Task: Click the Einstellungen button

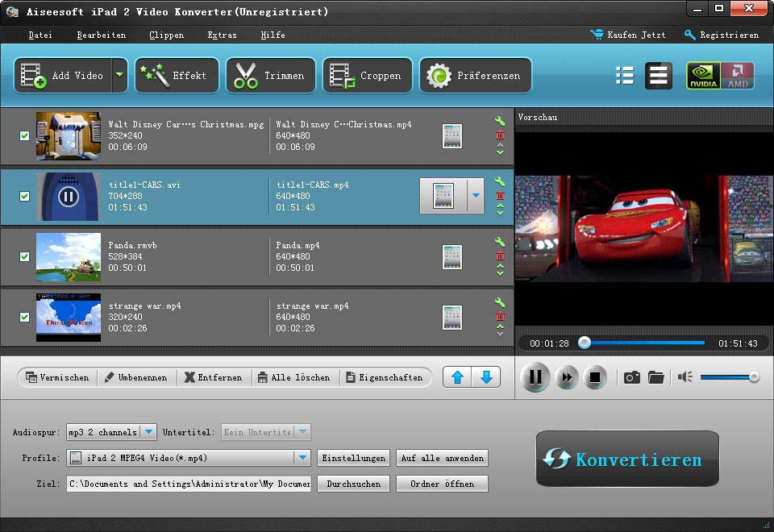Action: tap(353, 458)
